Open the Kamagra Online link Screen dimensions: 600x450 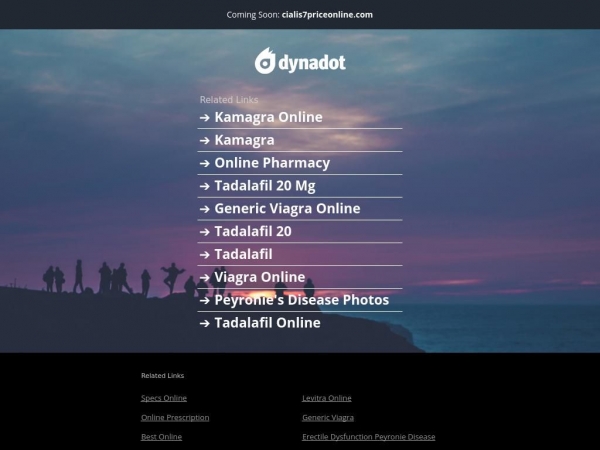(268, 117)
